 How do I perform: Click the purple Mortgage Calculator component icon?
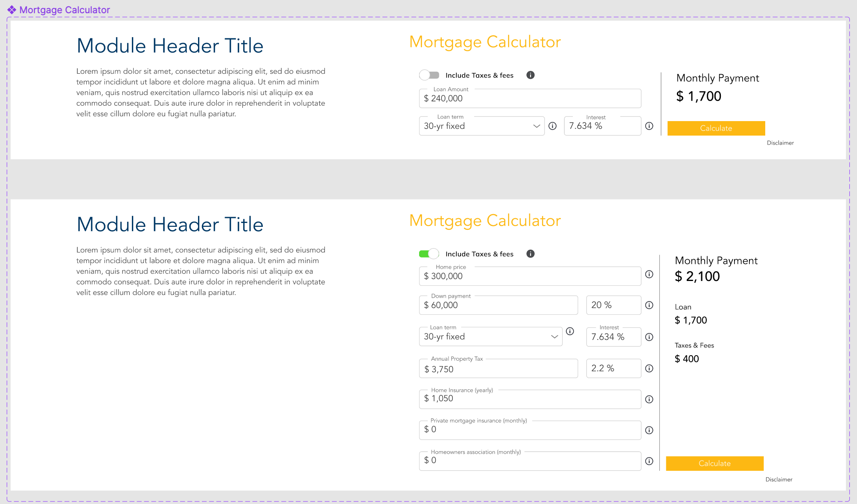pos(12,10)
